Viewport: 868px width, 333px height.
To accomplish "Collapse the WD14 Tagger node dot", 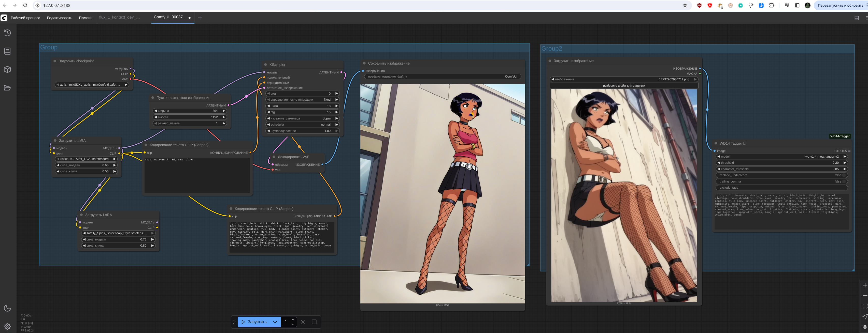I will pyautogui.click(x=716, y=143).
